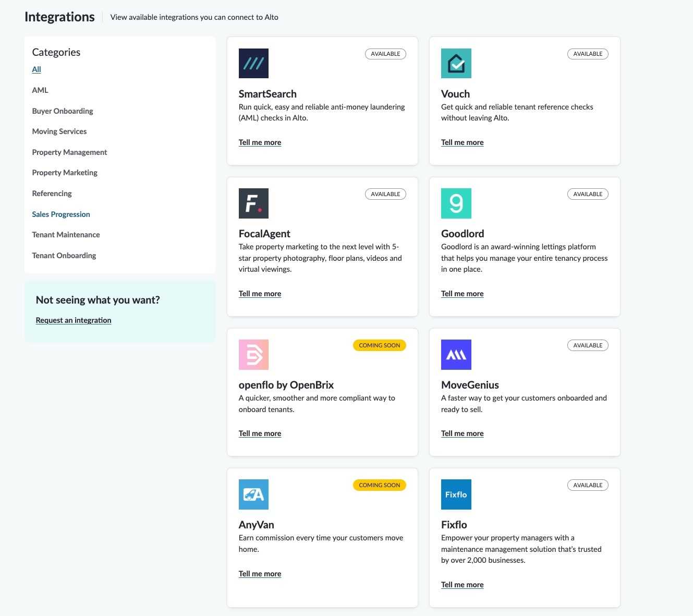693x616 pixels.
Task: Open Property Management category
Action: (69, 152)
